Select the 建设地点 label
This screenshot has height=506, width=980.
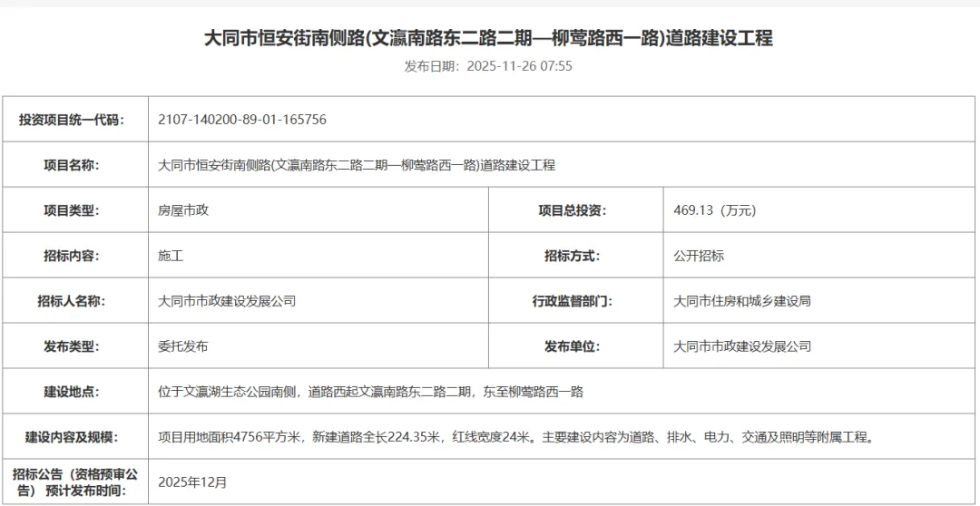click(72, 392)
